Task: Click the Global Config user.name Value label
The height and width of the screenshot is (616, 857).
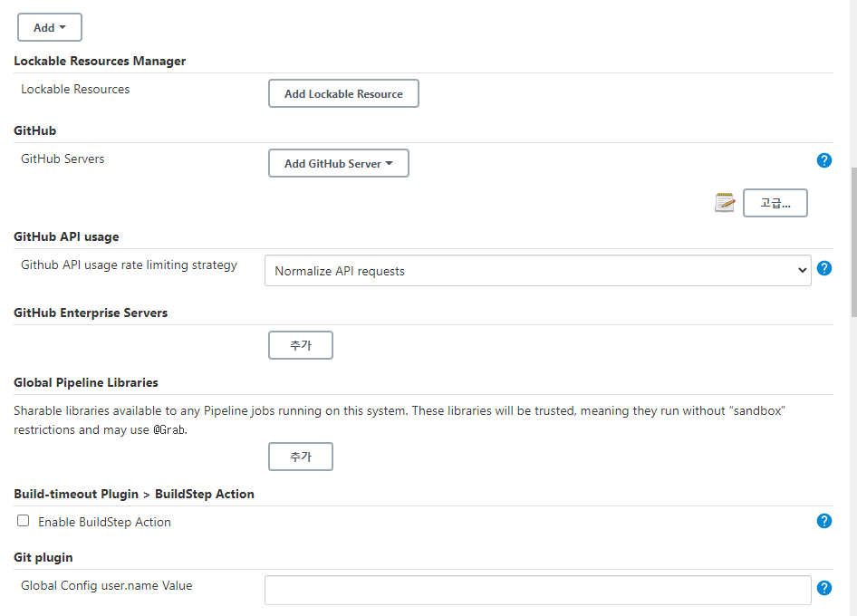Action: coord(107,586)
